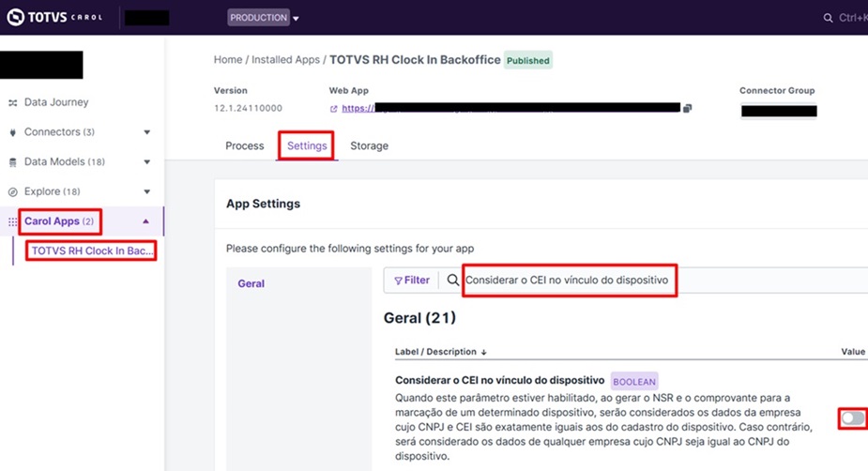
Task: Select the Geral settings category
Action: [251, 284]
